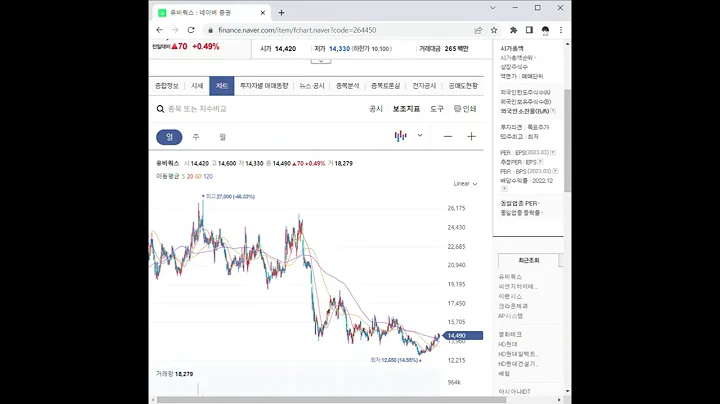This screenshot has height=404, width=720.
Task: Reload the Naver finance page
Action: [191, 30]
